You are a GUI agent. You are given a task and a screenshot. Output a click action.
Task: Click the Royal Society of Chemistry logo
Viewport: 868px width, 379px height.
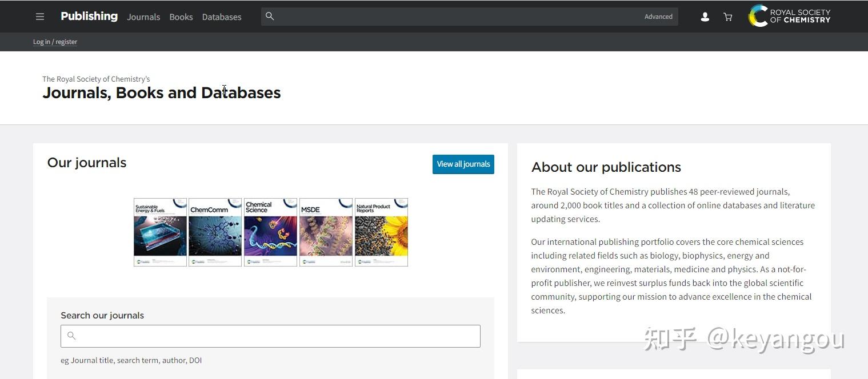pos(790,16)
